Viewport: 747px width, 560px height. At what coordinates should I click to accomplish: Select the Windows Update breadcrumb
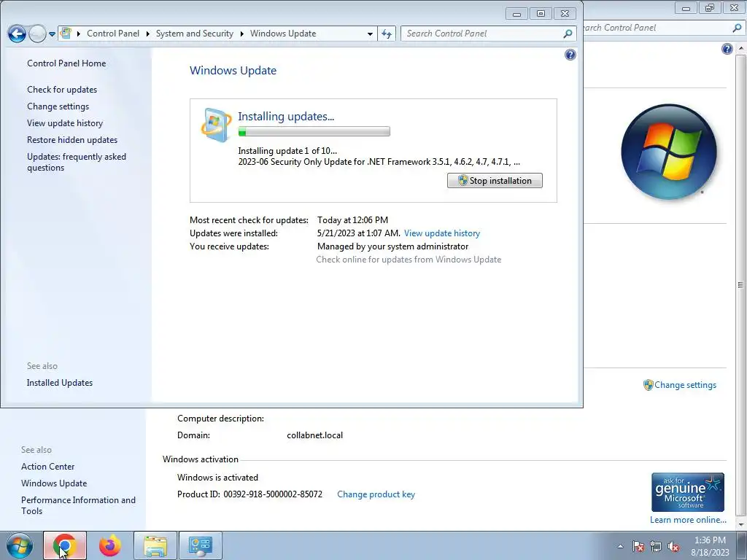click(283, 34)
